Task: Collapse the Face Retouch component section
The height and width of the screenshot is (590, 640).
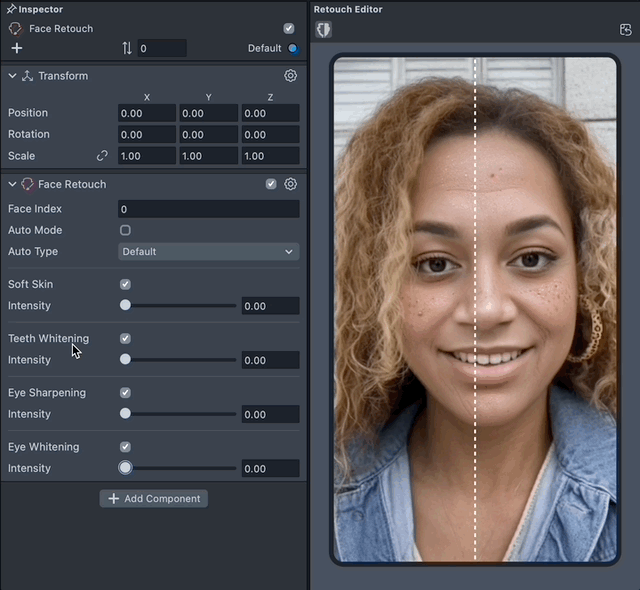Action: point(12,184)
